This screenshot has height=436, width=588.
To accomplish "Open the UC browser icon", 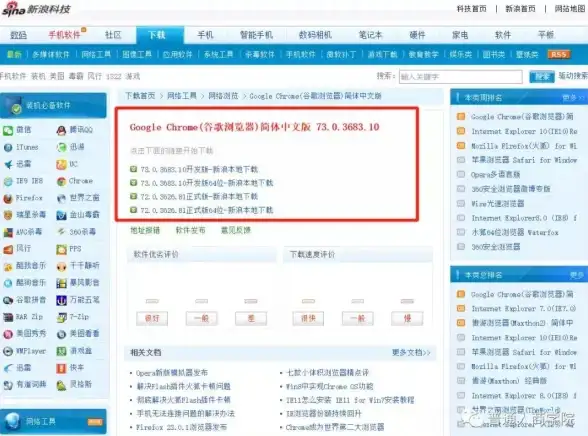I will [x=61, y=164].
